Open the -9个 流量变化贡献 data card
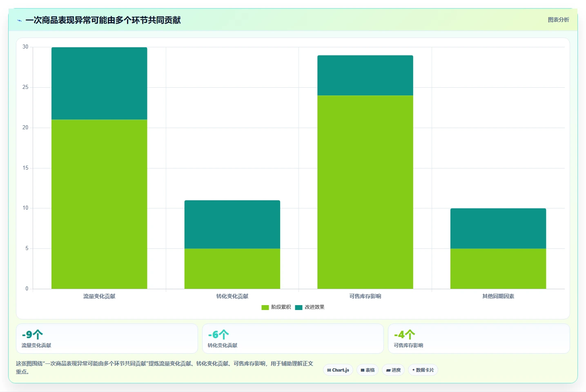The width and height of the screenshot is (586, 392). (107, 339)
